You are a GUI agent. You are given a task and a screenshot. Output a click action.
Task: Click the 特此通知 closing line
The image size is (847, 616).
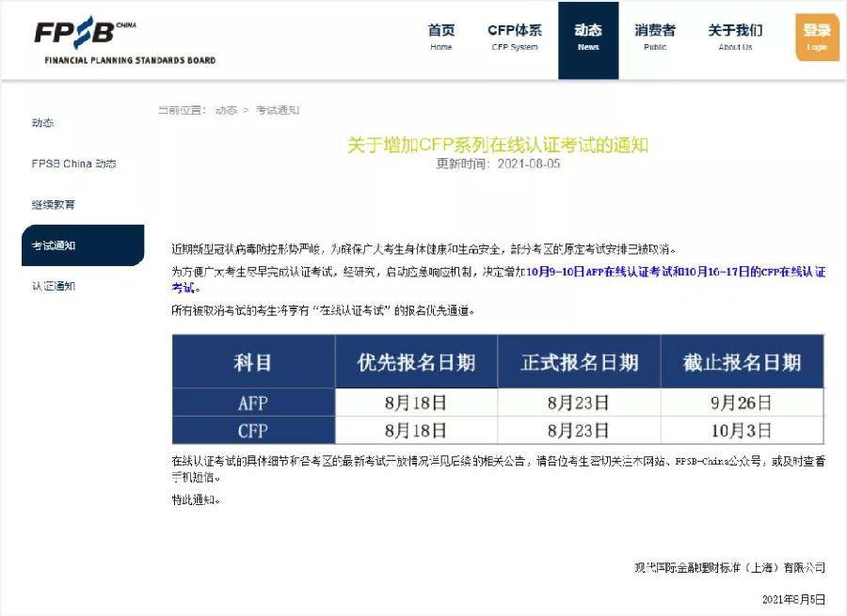pos(196,500)
